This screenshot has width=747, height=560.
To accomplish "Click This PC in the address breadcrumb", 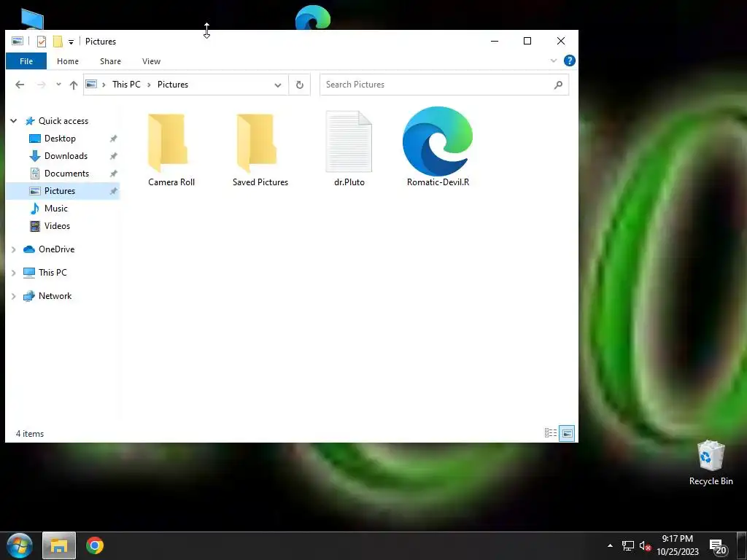I will (x=126, y=85).
